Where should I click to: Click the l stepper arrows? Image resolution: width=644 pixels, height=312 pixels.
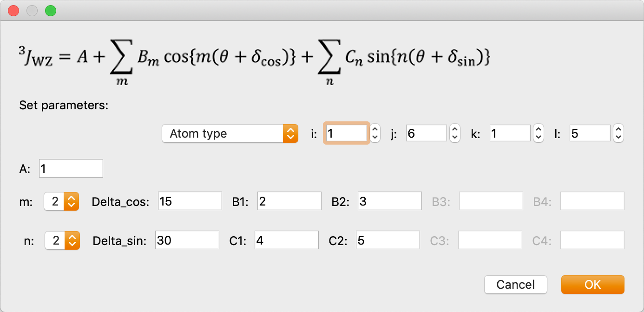click(618, 134)
